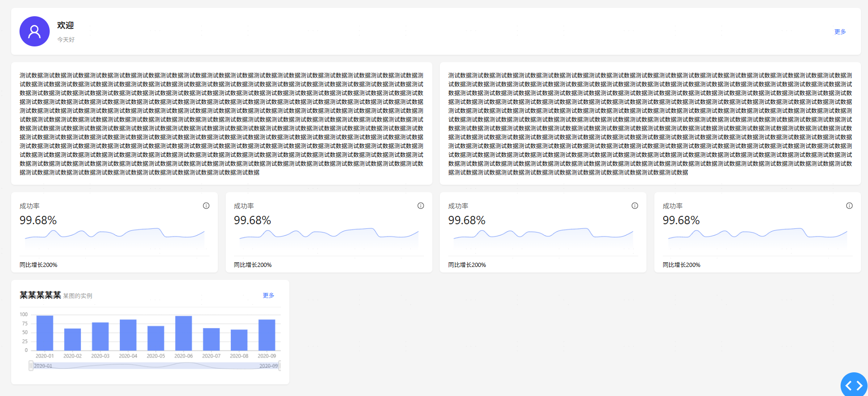Click the purple user avatar icon
This screenshot has height=396, width=868.
(x=34, y=32)
